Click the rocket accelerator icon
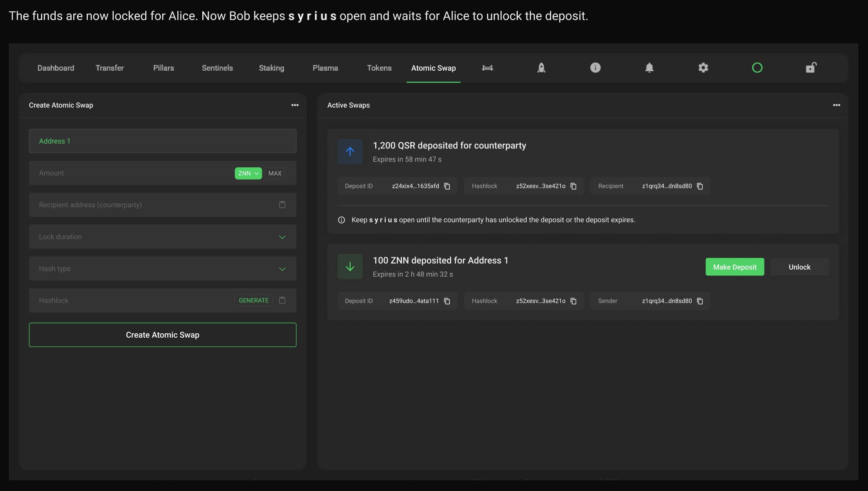Screen dimensions: 868x491 click(x=541, y=68)
